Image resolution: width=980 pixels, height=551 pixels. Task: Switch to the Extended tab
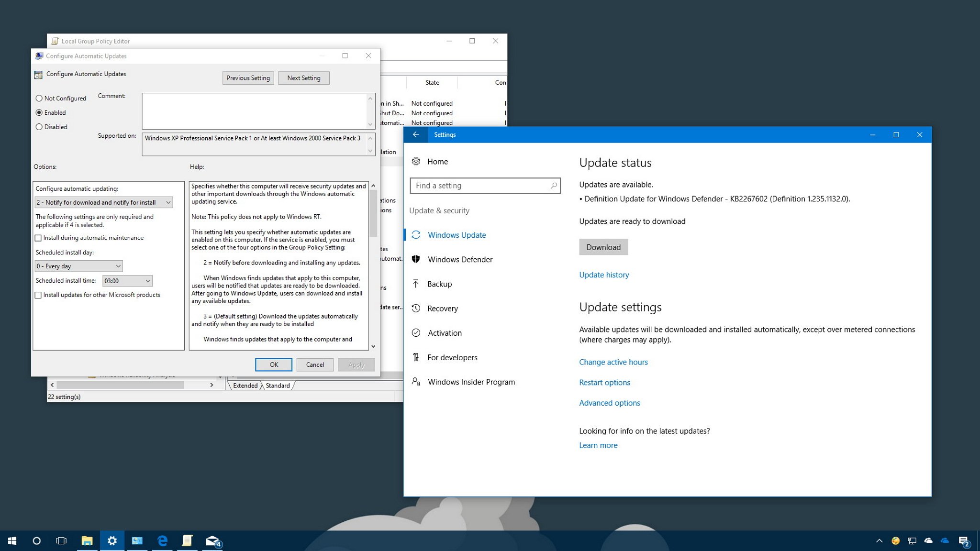coord(245,385)
